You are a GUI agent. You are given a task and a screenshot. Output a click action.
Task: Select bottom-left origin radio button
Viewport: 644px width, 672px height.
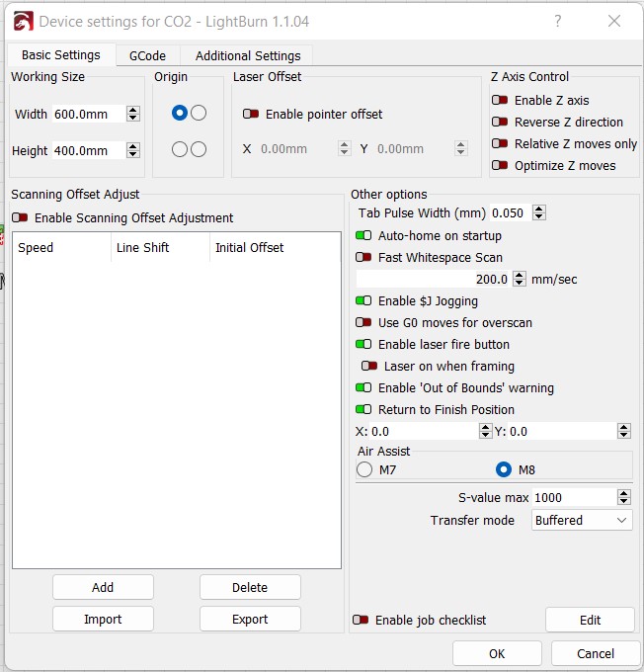click(180, 149)
